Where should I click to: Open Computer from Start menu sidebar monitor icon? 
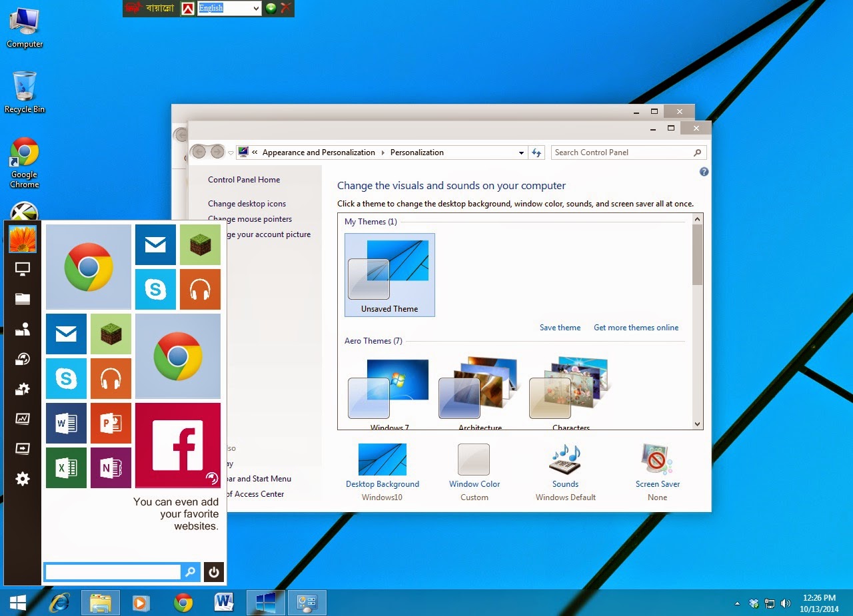click(x=23, y=269)
